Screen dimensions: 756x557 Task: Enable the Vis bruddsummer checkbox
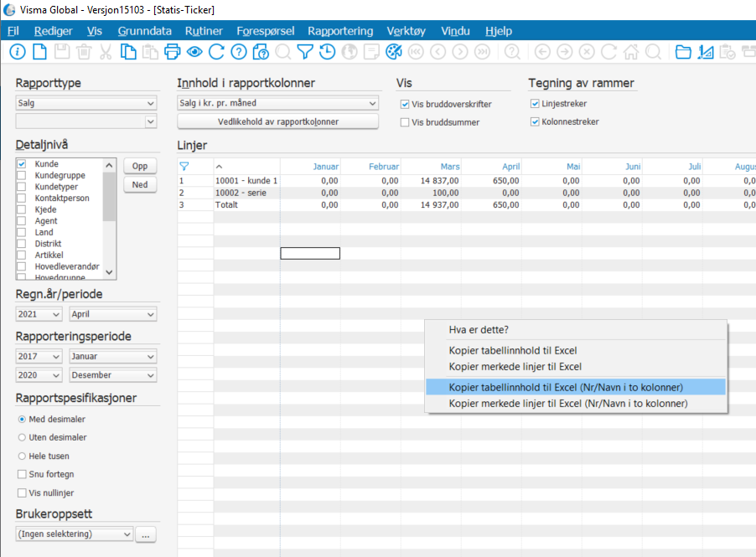pos(406,122)
